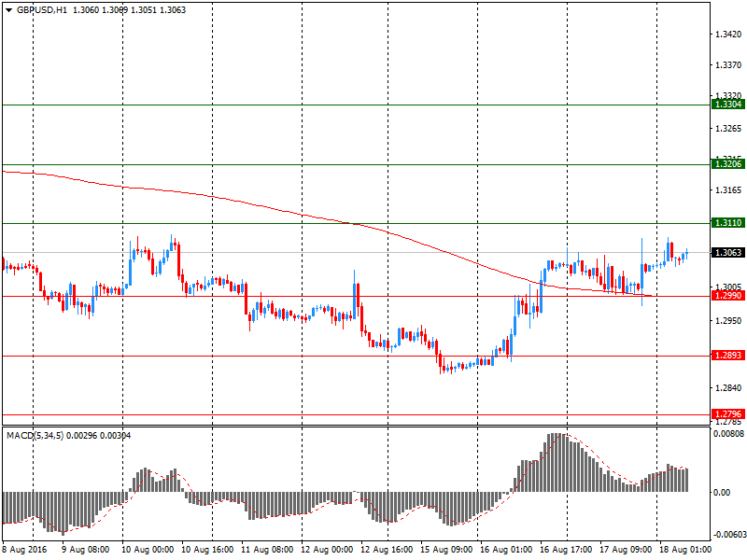Click the 18 Aug 01:00 time label
The image size is (747, 560).
(685, 550)
